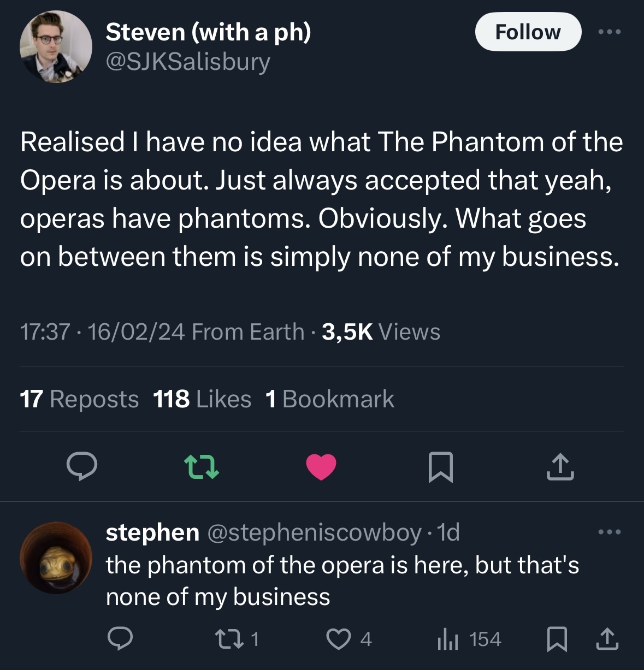View the 17 Reposts list
Screen dimensions: 644x670
click(79, 399)
